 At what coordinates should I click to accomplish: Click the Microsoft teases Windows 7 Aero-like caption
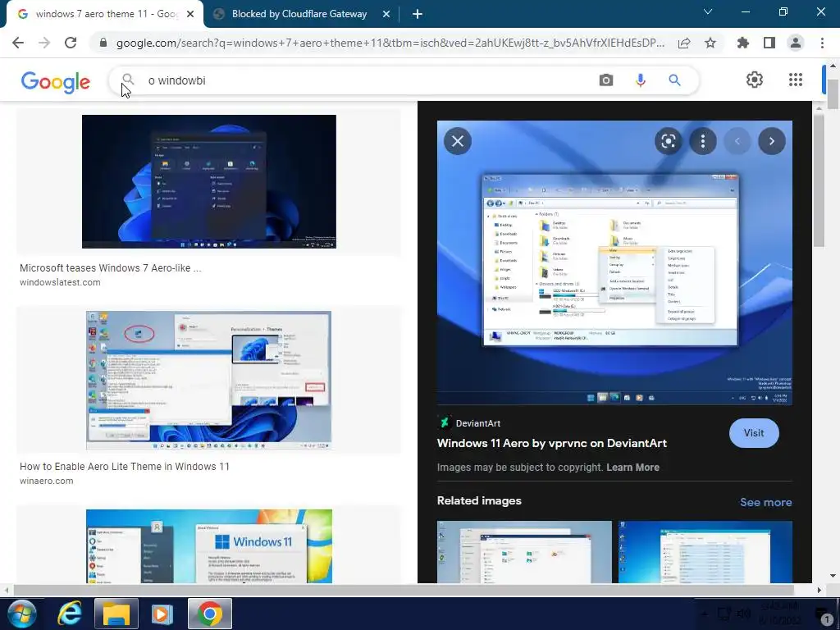111,268
